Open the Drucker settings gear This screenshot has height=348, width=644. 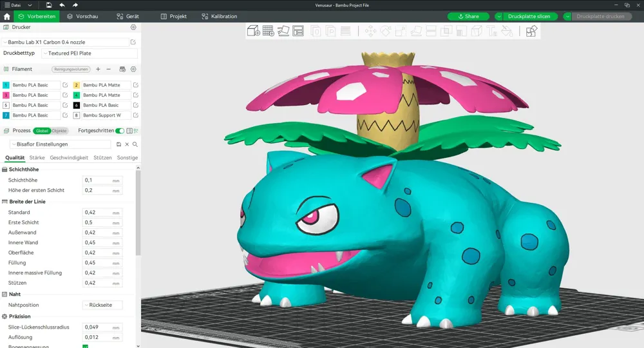tap(133, 27)
